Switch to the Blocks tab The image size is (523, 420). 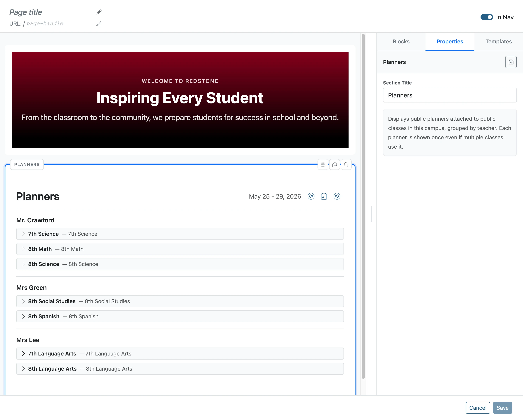401,41
